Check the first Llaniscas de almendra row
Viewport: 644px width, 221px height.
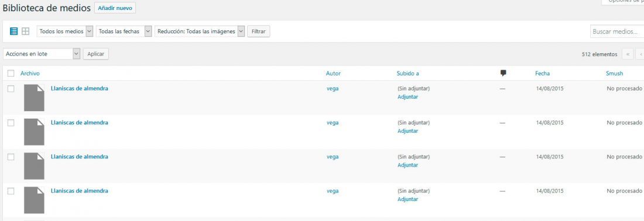[x=11, y=88]
